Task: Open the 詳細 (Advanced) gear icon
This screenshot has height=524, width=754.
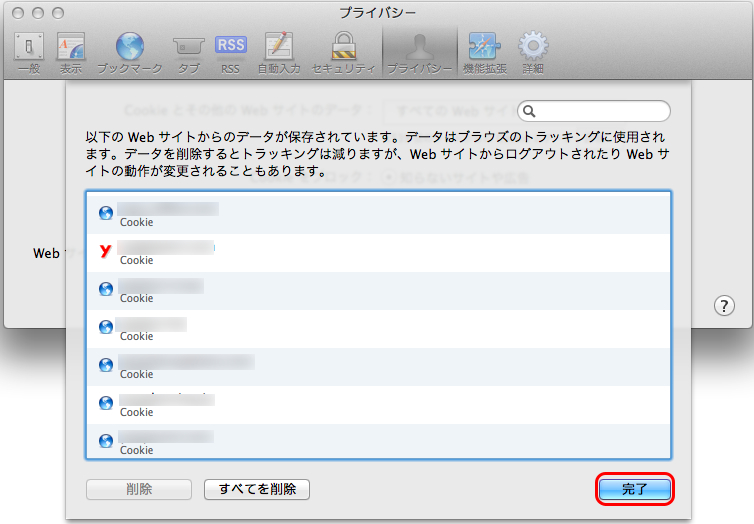Action: pyautogui.click(x=532, y=52)
